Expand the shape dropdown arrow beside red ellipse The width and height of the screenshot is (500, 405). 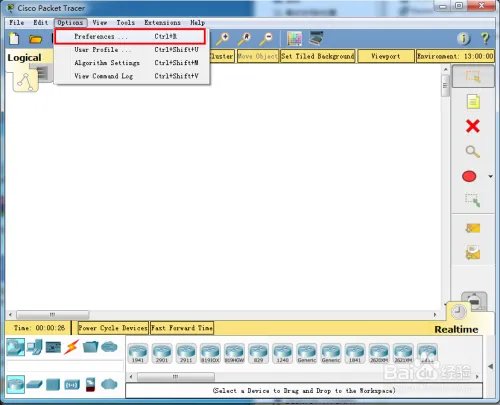(x=490, y=176)
